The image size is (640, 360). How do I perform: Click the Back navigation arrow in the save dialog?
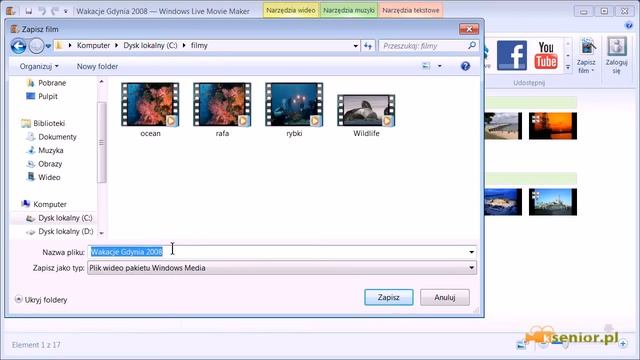pyautogui.click(x=18, y=46)
